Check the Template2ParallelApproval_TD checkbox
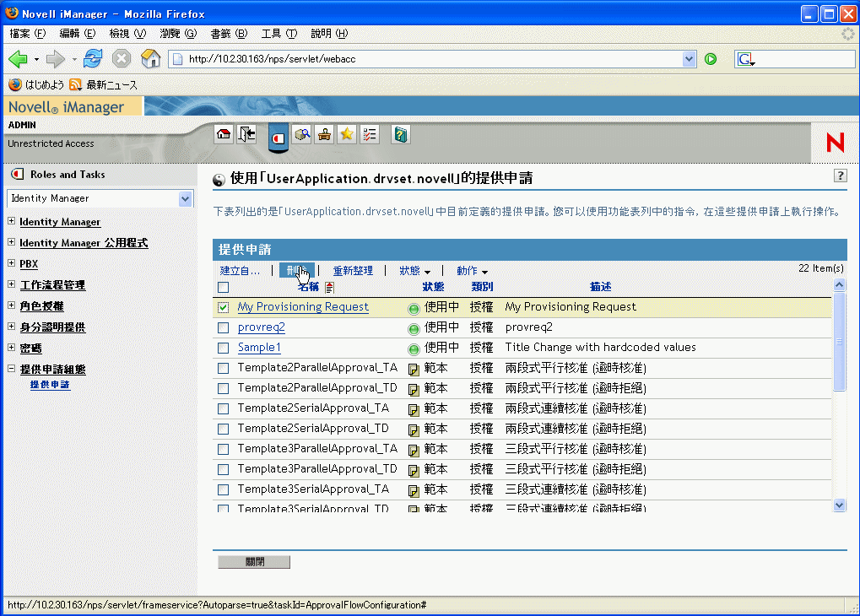 223,388
